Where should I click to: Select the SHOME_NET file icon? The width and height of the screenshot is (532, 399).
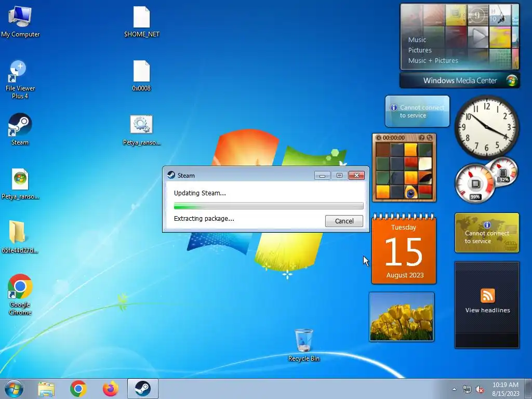point(141,22)
